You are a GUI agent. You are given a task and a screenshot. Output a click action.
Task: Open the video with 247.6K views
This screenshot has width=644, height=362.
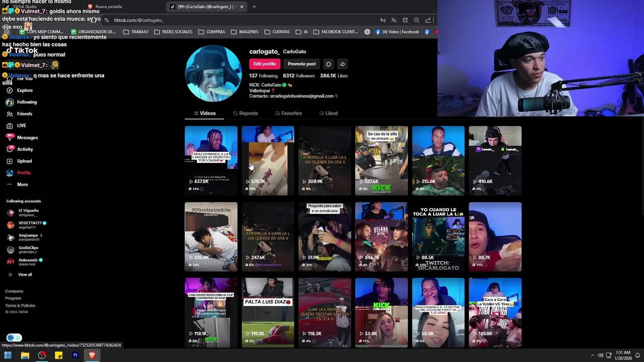pos(268,237)
